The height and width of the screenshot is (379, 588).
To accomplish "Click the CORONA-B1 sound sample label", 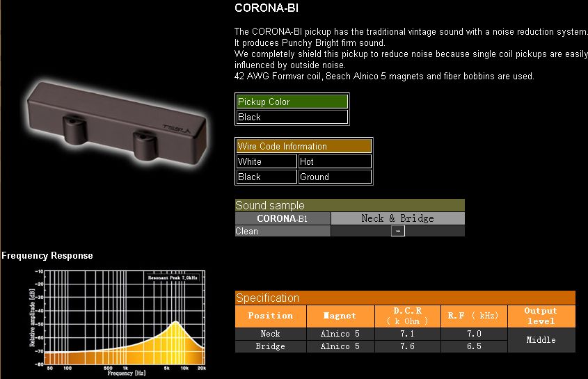I will 283,218.
